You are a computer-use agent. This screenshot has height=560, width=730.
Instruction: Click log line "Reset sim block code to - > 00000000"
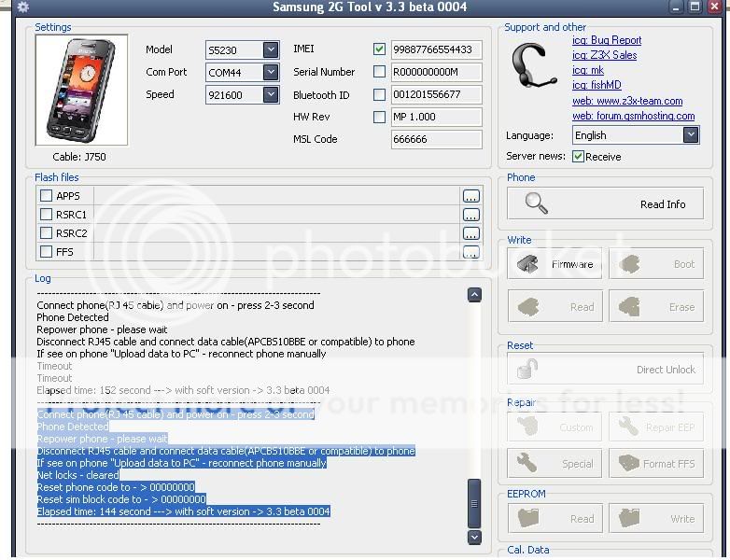coord(121,499)
